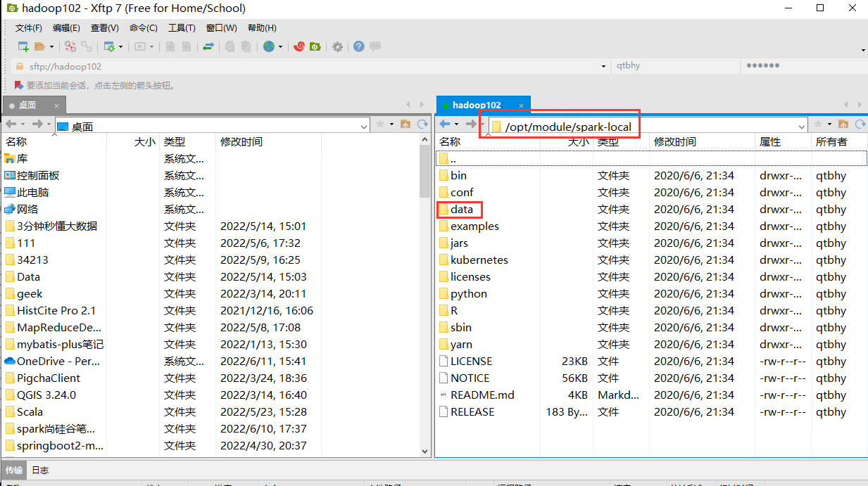Open the 查看(V) menu

coord(105,27)
